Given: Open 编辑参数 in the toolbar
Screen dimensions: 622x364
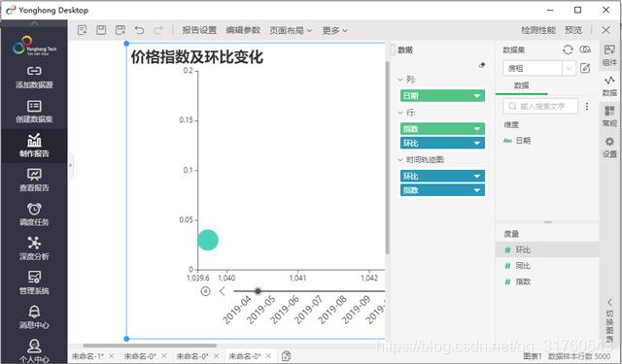Looking at the screenshot, I should (243, 30).
